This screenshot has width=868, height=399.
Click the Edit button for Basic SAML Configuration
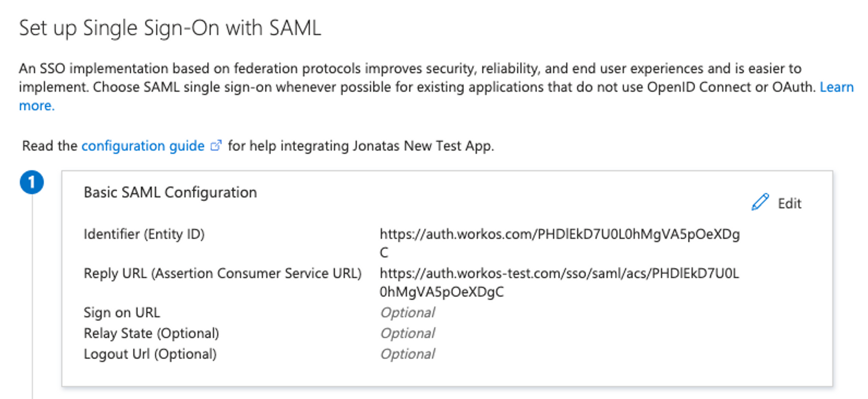coord(789,204)
